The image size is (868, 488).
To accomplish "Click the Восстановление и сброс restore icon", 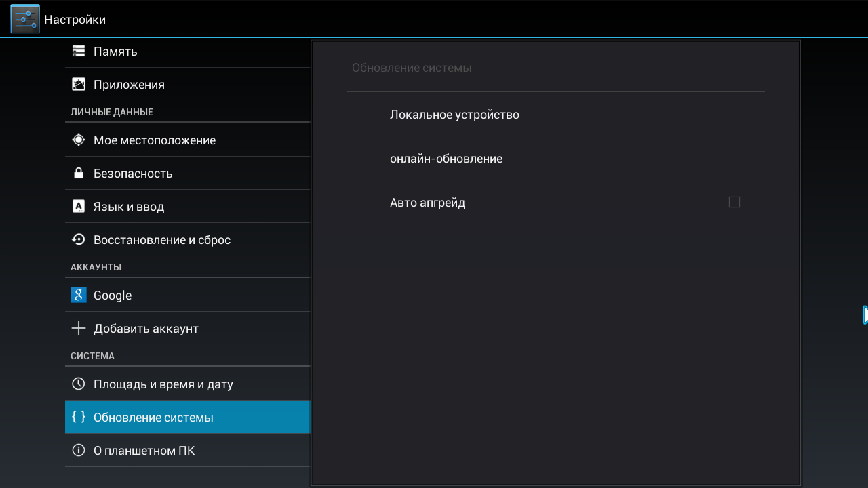I will [79, 240].
